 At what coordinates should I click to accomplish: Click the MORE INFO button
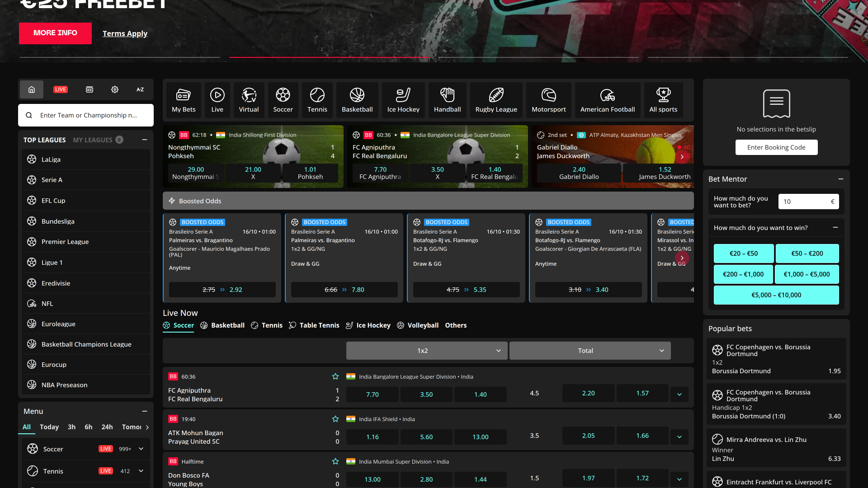55,33
